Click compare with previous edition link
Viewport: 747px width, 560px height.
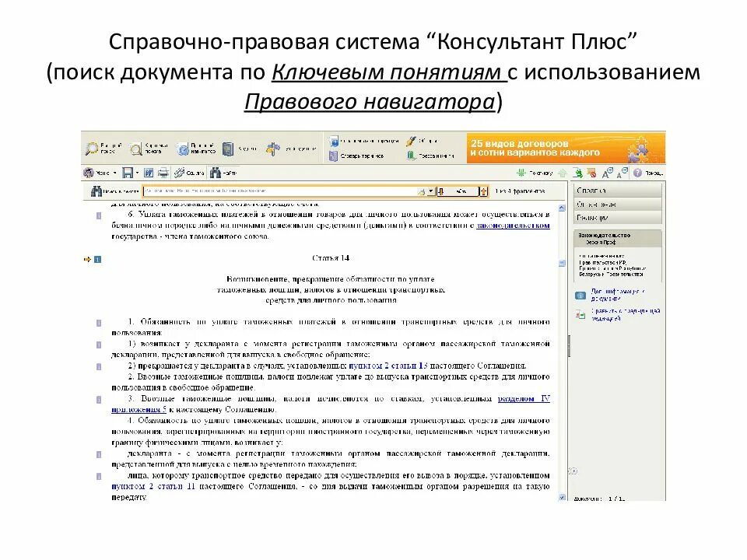pyautogui.click(x=626, y=314)
